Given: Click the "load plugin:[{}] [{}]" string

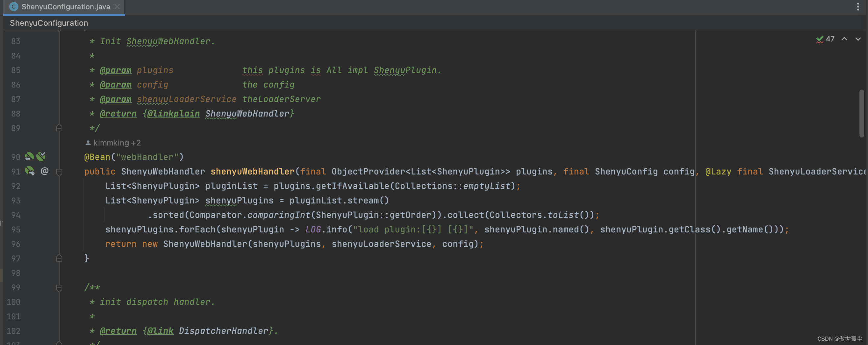Looking at the screenshot, I should pyautogui.click(x=413, y=230).
